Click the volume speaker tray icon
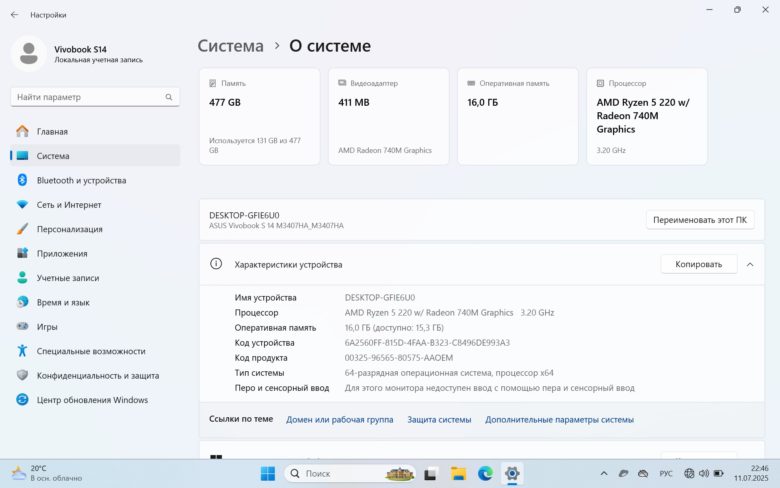780x488 pixels. (x=704, y=474)
